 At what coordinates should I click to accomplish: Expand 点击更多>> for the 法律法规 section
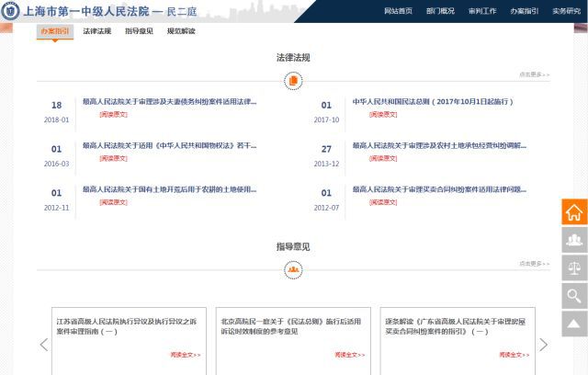click(534, 74)
